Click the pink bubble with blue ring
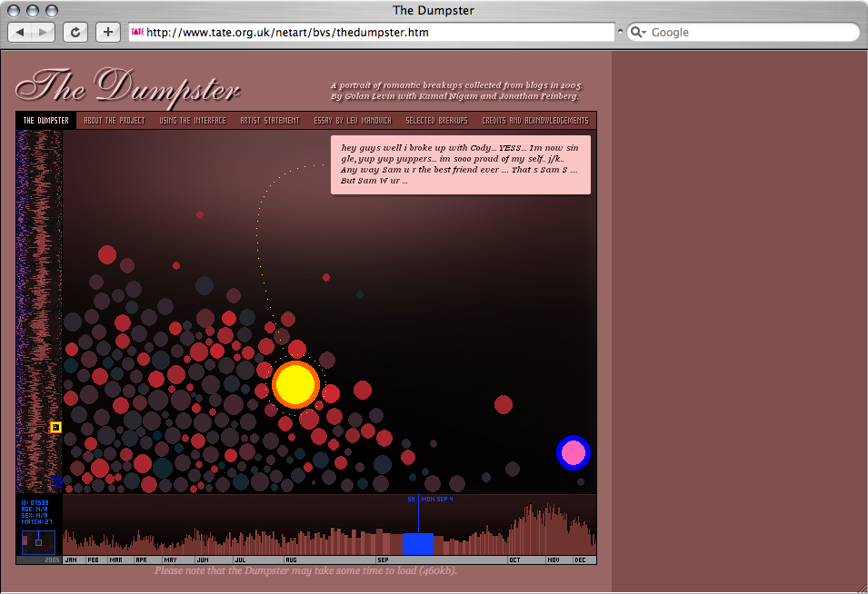868x594 pixels. 573,452
